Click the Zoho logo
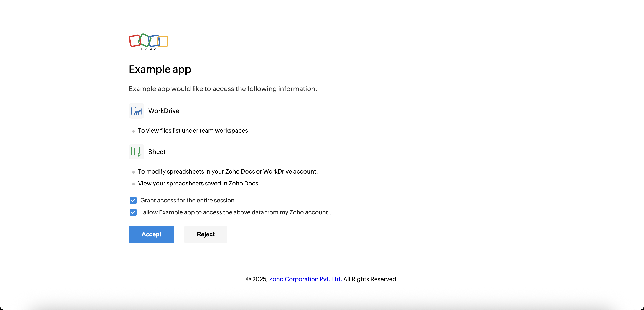 [148, 42]
